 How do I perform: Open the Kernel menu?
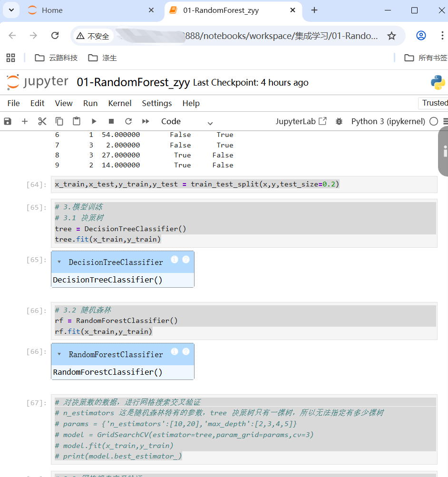pos(120,103)
